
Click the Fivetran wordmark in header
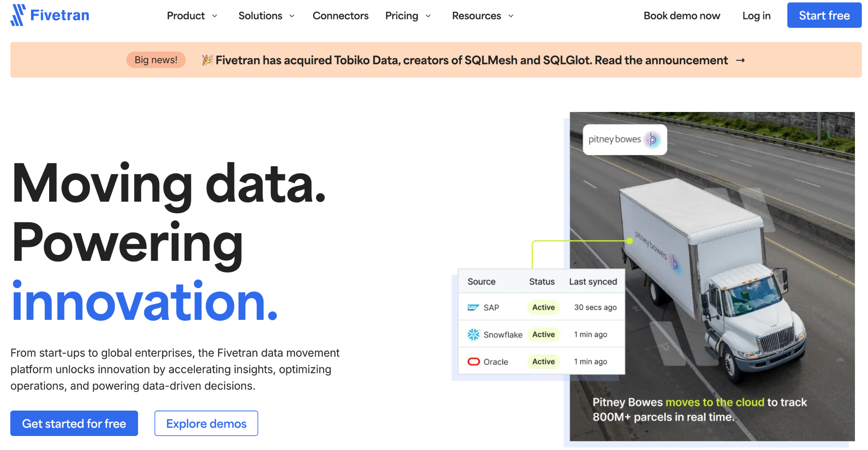click(x=60, y=16)
